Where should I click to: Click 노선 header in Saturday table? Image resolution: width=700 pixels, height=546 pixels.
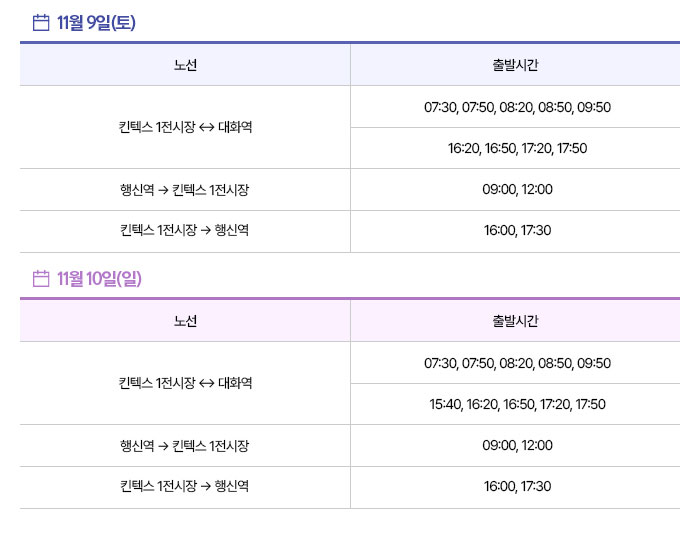[x=185, y=65]
